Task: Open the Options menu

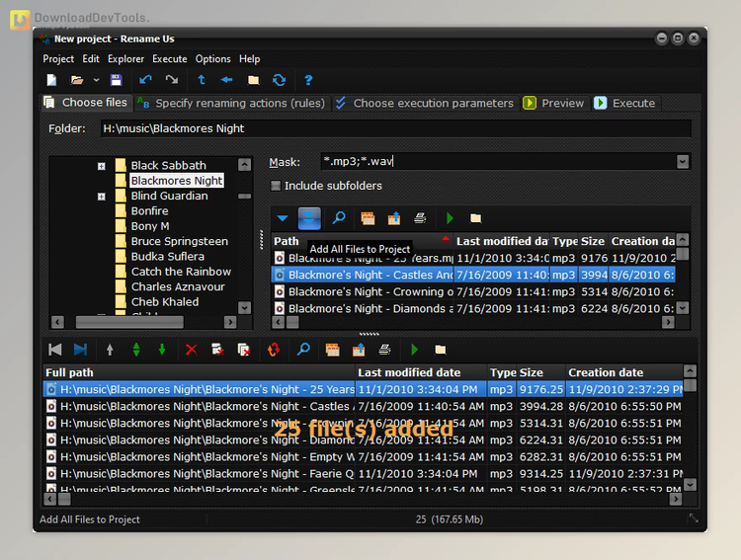Action: (x=213, y=59)
